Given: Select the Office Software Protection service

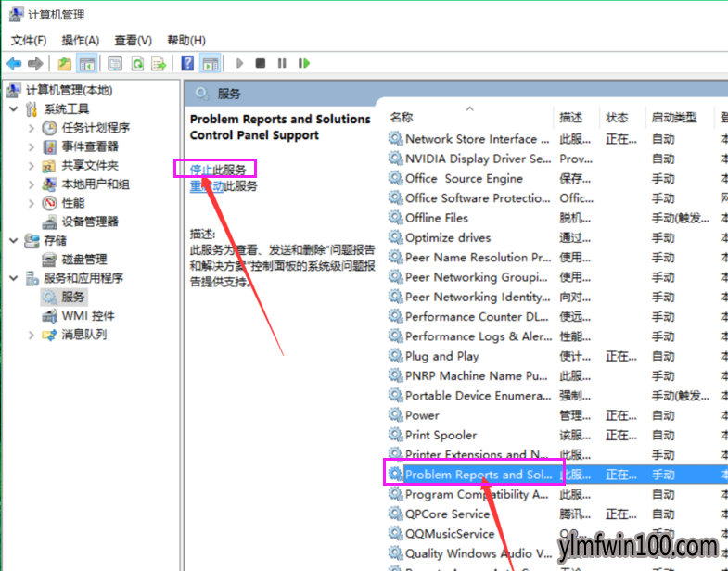Looking at the screenshot, I should click(x=478, y=198).
